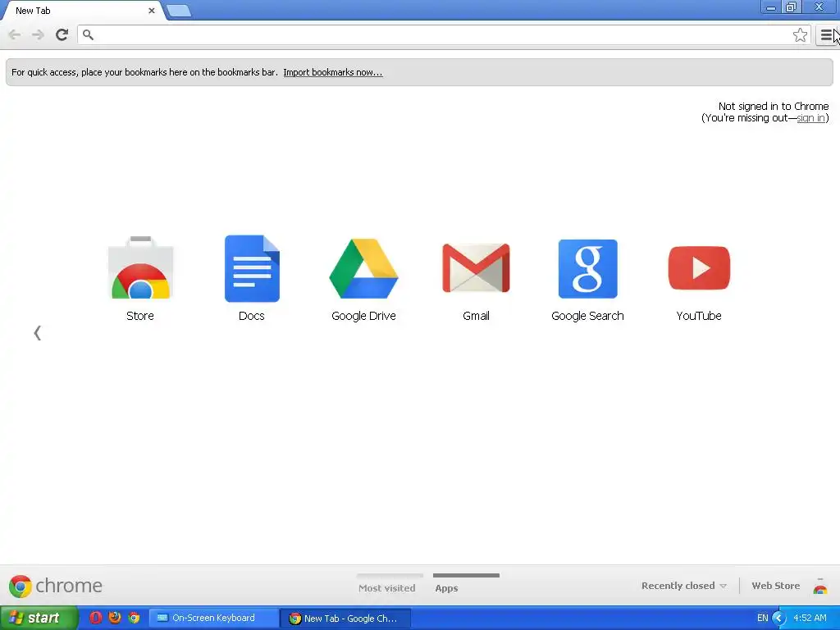
Task: Launch Chrome from quick launch bar
Action: (x=134, y=618)
